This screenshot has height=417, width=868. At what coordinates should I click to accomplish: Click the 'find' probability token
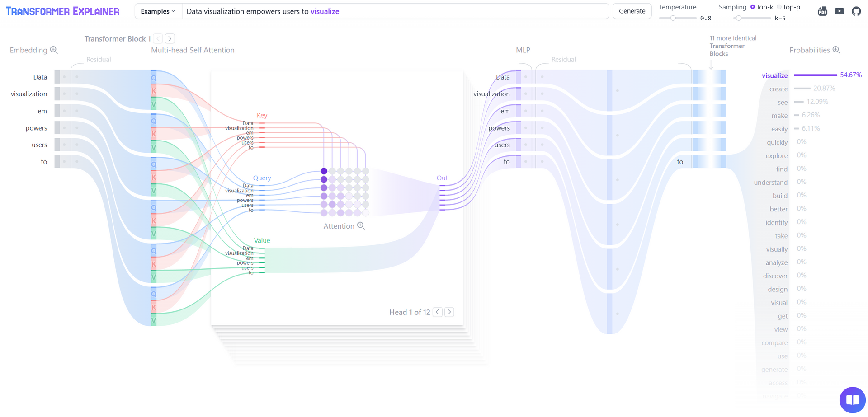[x=782, y=169]
